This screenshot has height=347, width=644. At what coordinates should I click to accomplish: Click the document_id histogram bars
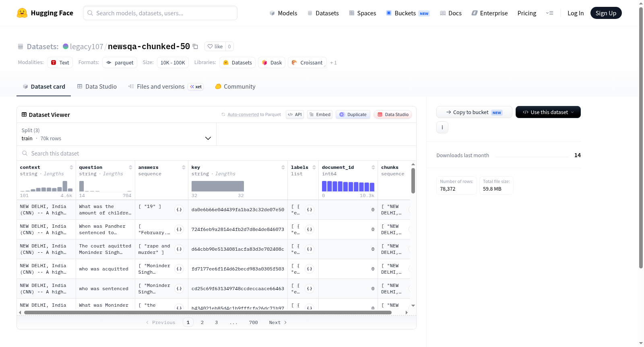pyautogui.click(x=348, y=186)
